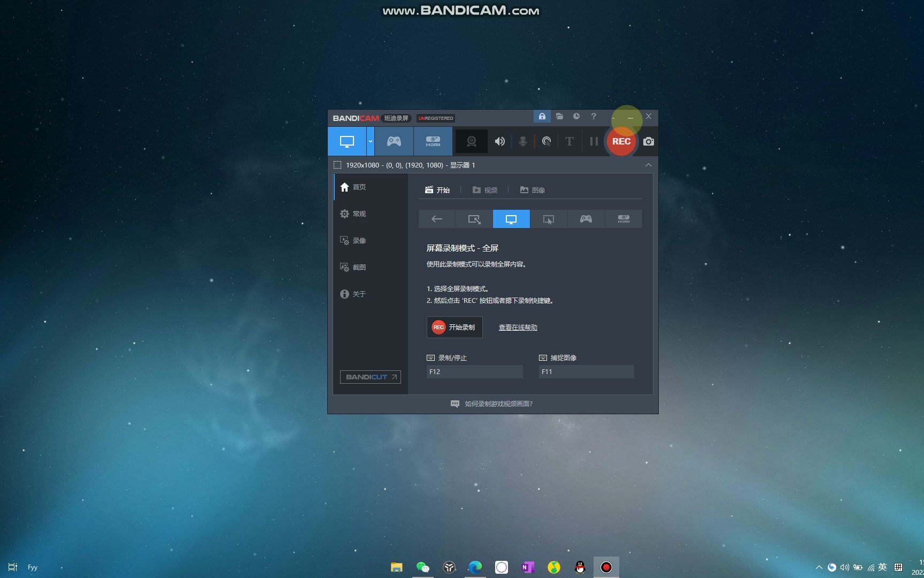Toggle the microphone recording icon
The image size is (924, 578).
[523, 141]
